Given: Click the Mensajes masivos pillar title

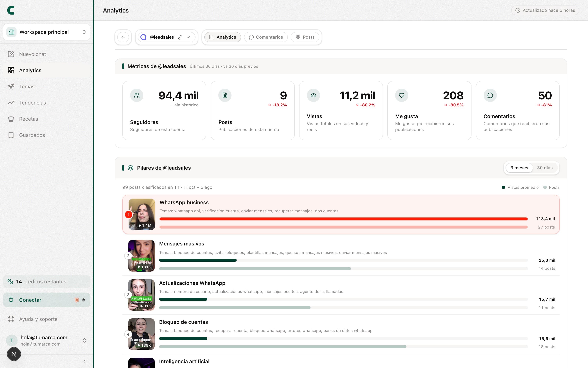Looking at the screenshot, I should click(182, 244).
